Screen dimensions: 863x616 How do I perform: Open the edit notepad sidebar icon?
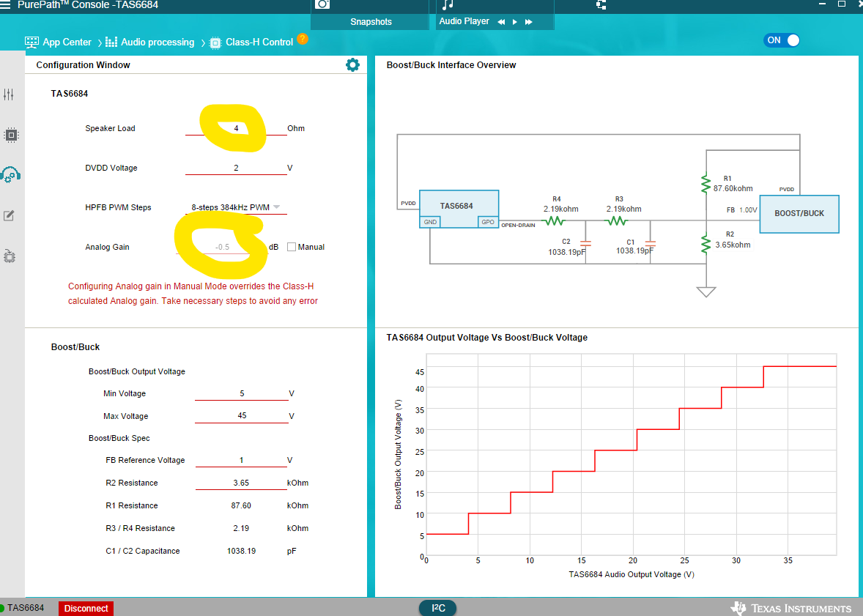pos(9,216)
